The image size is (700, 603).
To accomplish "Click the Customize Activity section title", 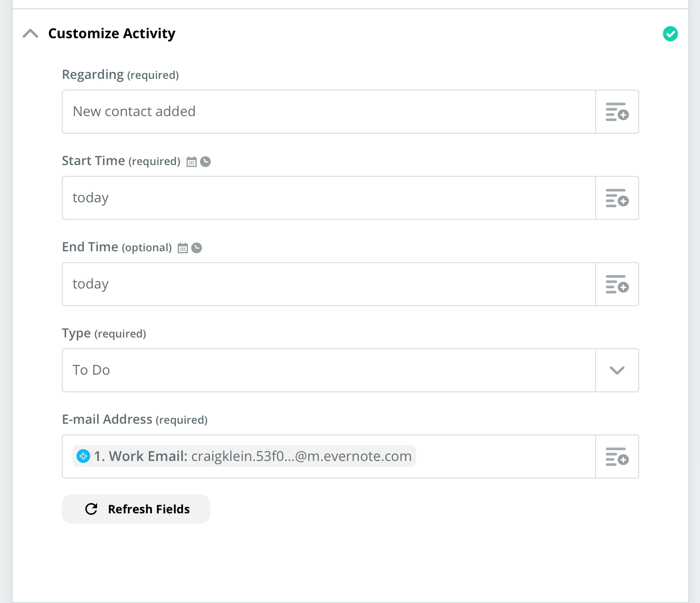I will coord(112,33).
